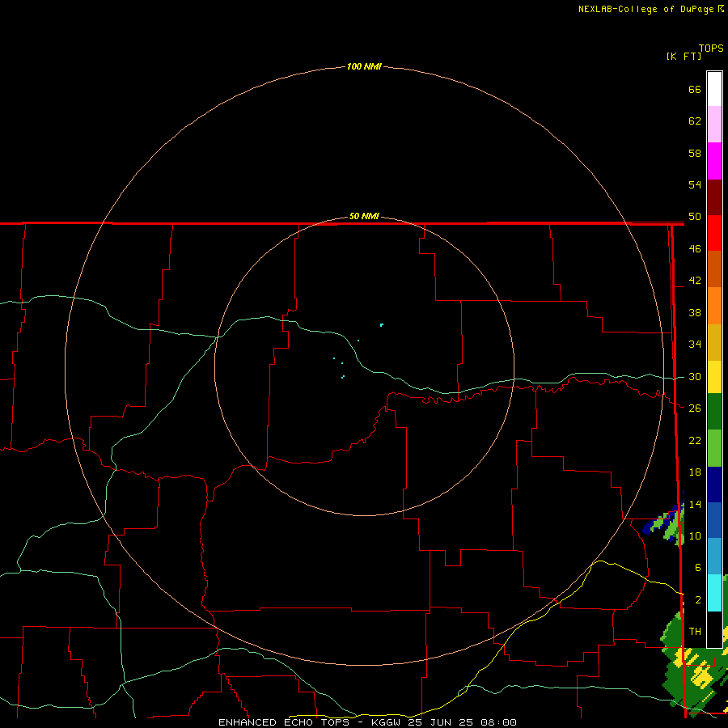
Task: Click the dark orange 42 kft swatch
Action: point(714,269)
